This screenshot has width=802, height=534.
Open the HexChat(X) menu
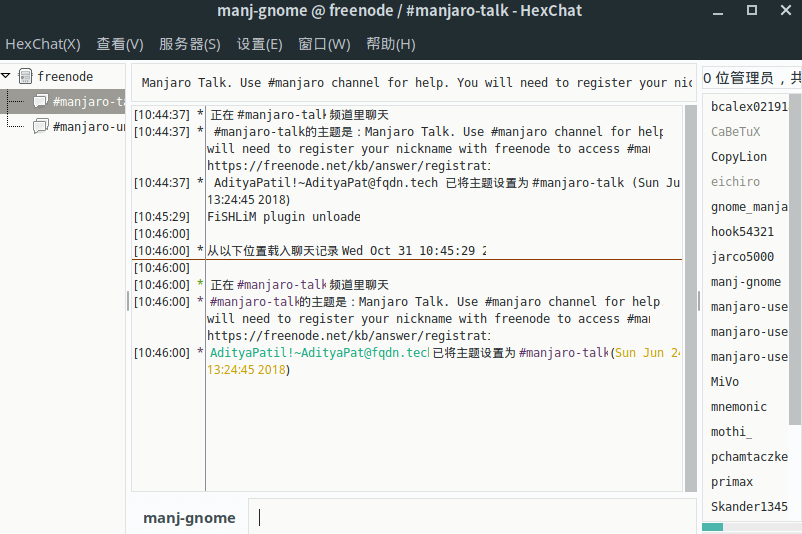pyautogui.click(x=43, y=44)
